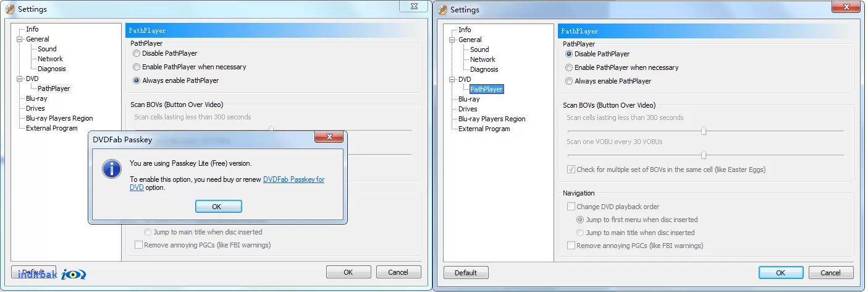The width and height of the screenshot is (868, 292).
Task: Select Network in the right window tree
Action: click(x=482, y=59)
